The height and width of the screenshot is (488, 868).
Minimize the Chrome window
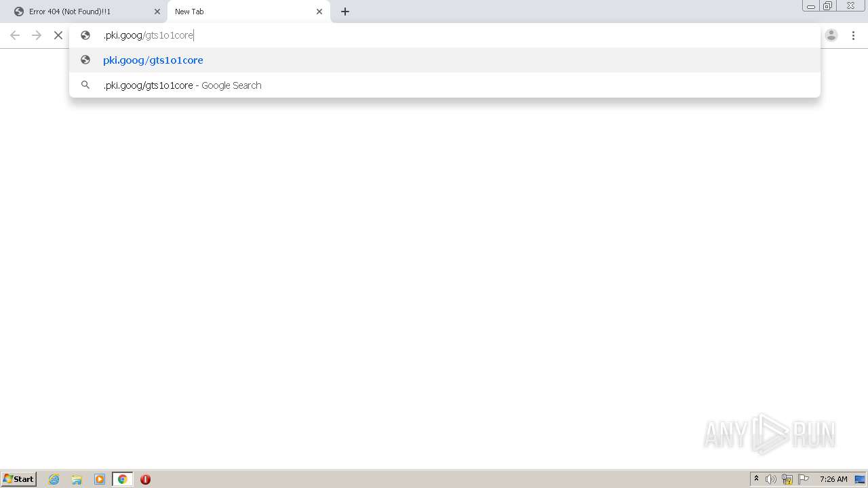click(811, 6)
